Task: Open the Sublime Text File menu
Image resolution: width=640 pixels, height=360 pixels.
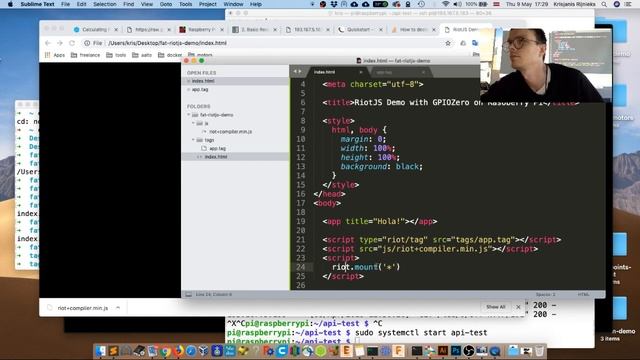Action: 65,4
